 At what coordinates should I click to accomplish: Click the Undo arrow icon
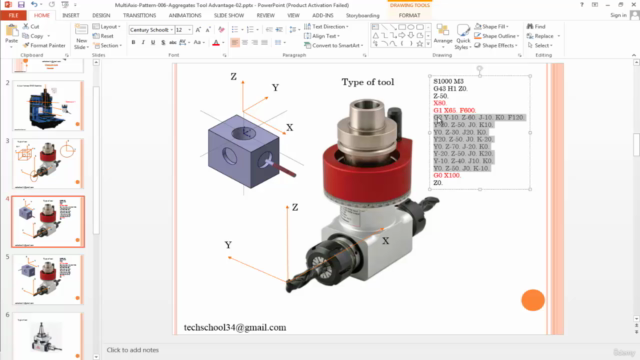point(34,5)
